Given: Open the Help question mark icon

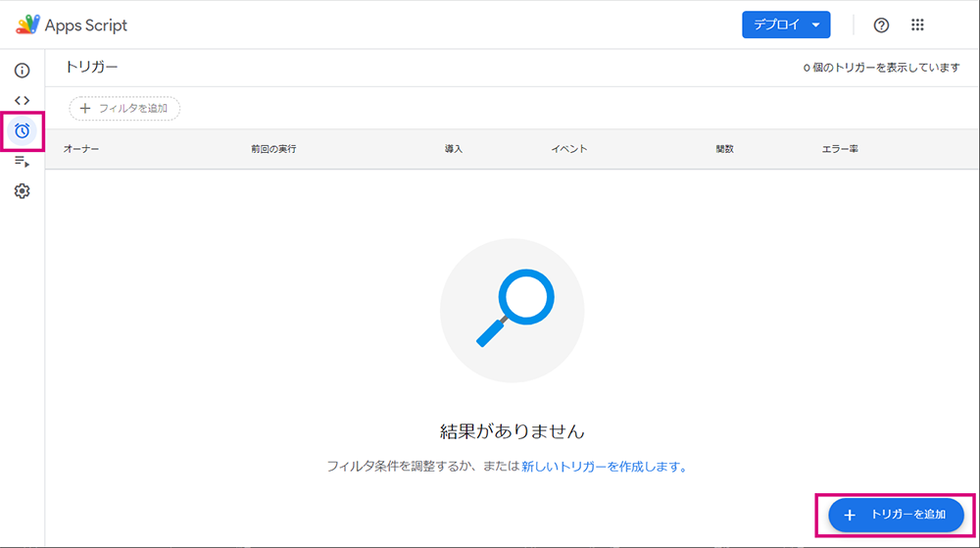Looking at the screenshot, I should point(881,25).
